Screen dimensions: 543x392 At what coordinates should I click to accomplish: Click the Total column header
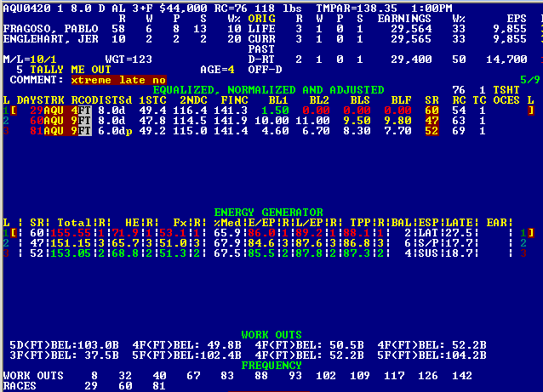(x=74, y=223)
